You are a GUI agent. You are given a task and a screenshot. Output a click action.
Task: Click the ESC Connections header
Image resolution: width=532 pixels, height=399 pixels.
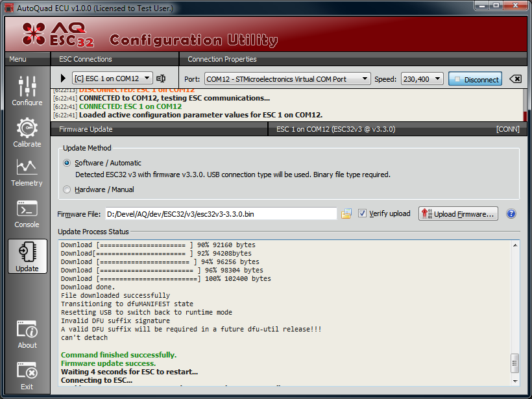[x=86, y=59]
